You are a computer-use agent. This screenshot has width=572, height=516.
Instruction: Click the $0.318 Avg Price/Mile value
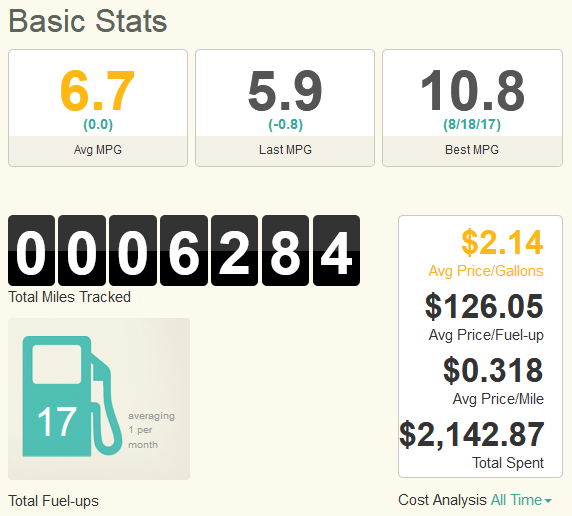point(493,370)
